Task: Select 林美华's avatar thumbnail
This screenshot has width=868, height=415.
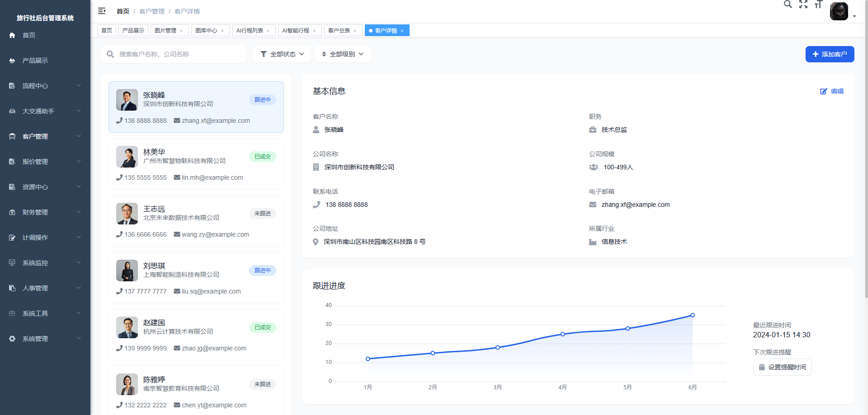Action: click(127, 157)
